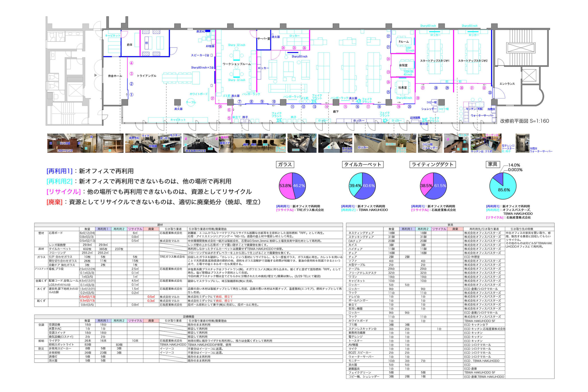Click the ステンレスキッチン台 row label

pos(362,329)
